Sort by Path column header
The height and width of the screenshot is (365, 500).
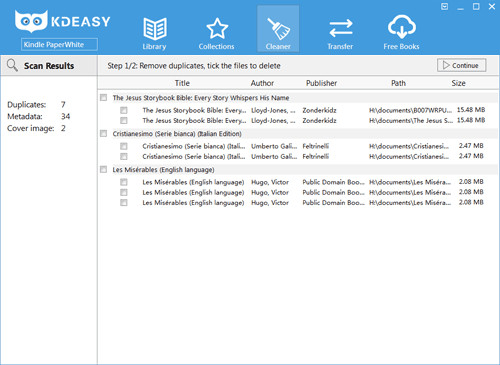pyautogui.click(x=398, y=83)
